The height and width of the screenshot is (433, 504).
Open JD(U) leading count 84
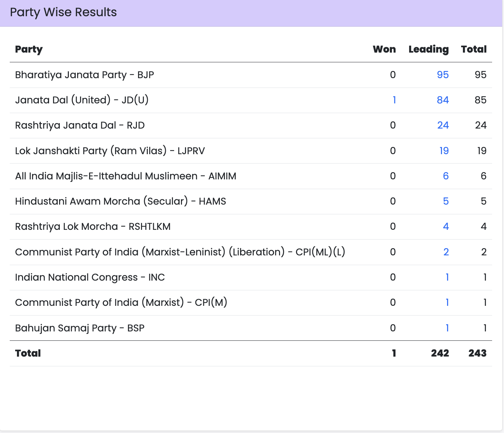[442, 100]
